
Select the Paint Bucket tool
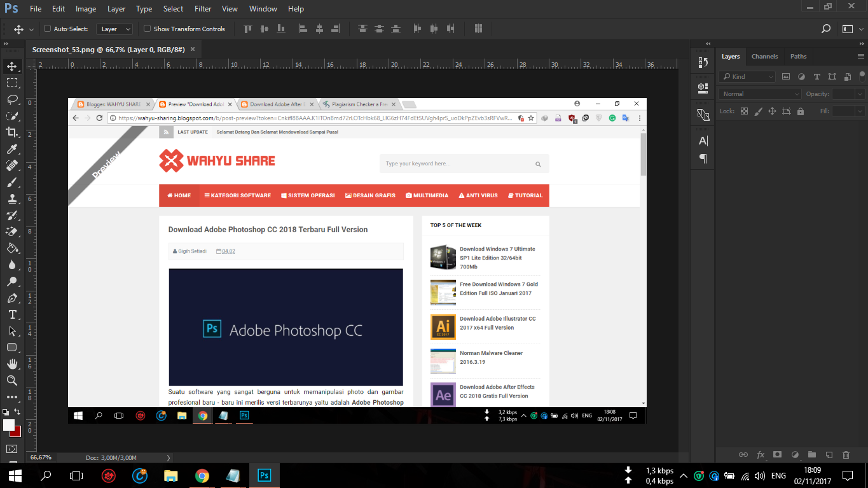click(x=11, y=248)
